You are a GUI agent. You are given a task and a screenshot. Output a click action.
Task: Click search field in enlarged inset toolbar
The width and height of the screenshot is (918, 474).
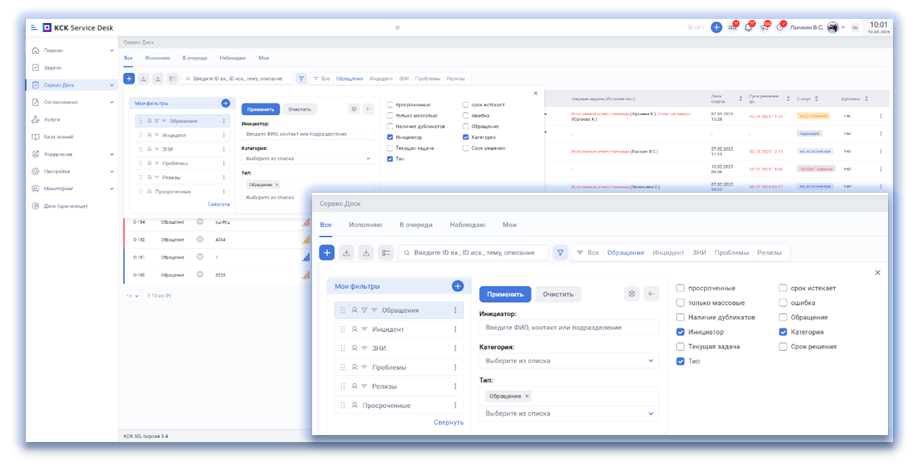(x=473, y=253)
